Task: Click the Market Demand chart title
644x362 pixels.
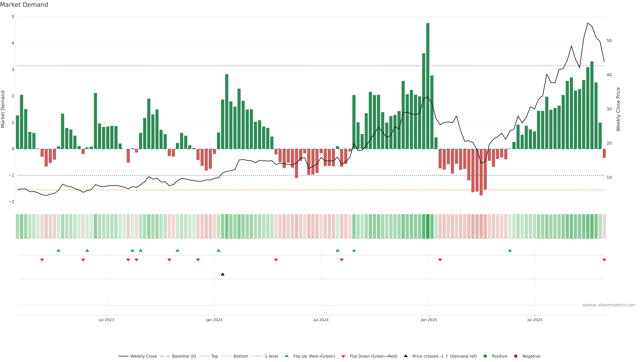Action: (x=24, y=5)
